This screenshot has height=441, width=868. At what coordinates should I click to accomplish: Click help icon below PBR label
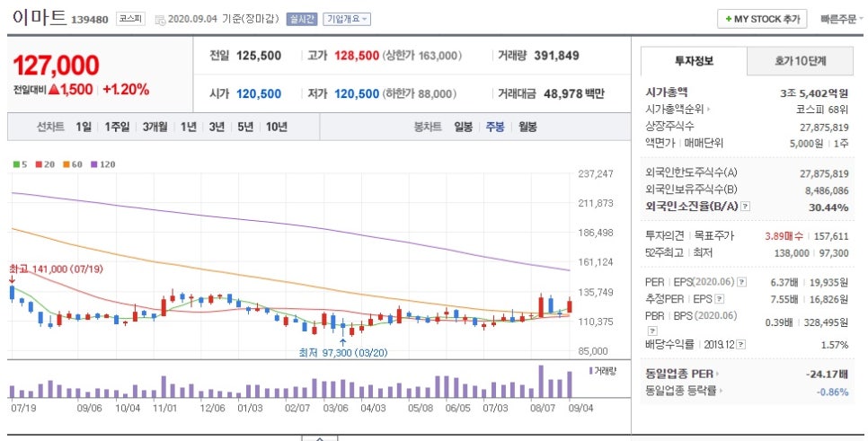click(x=652, y=331)
